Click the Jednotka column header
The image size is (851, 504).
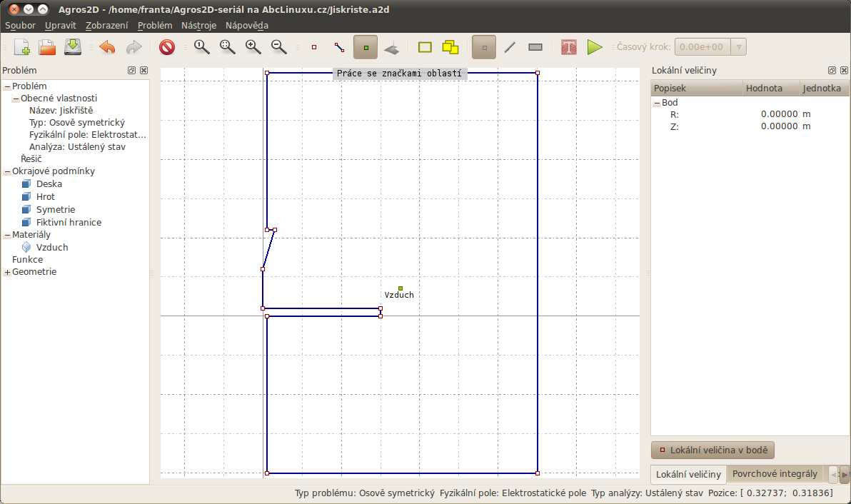click(x=824, y=89)
